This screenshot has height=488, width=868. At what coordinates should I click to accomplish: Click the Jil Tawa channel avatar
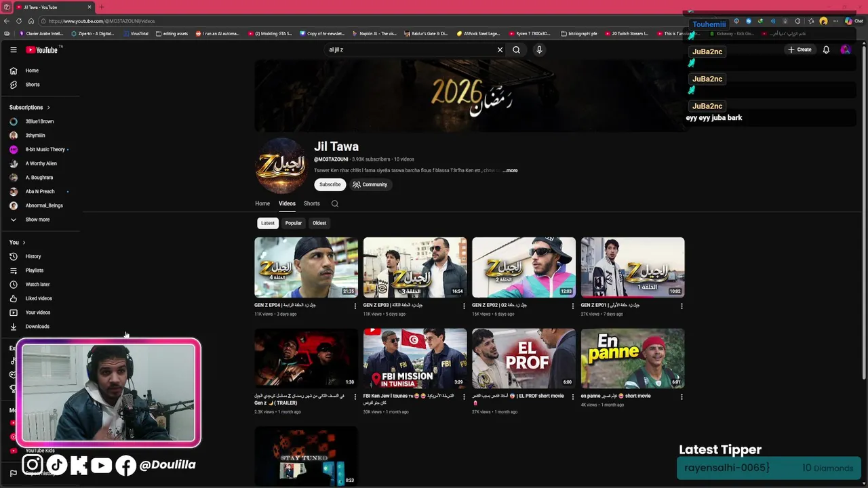(x=281, y=165)
